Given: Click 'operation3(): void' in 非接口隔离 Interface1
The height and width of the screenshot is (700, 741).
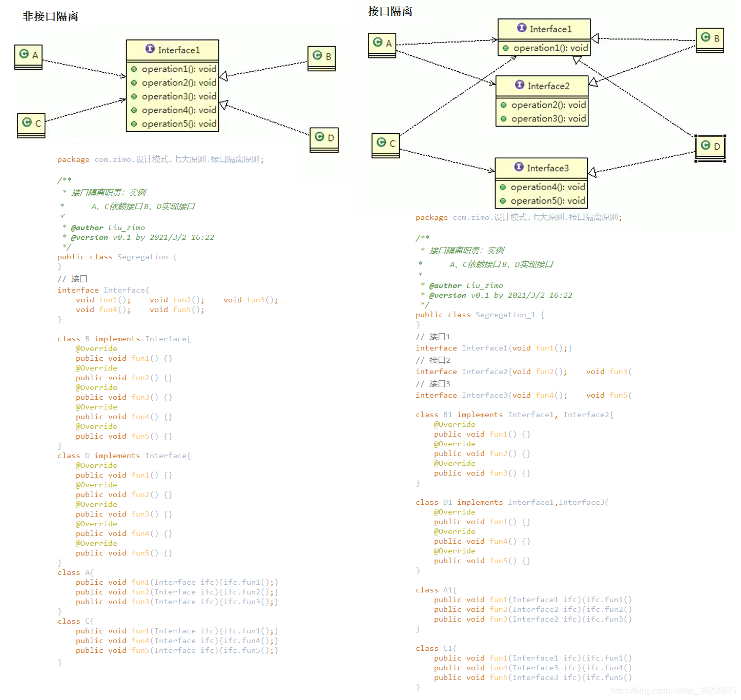Looking at the screenshot, I should [179, 96].
